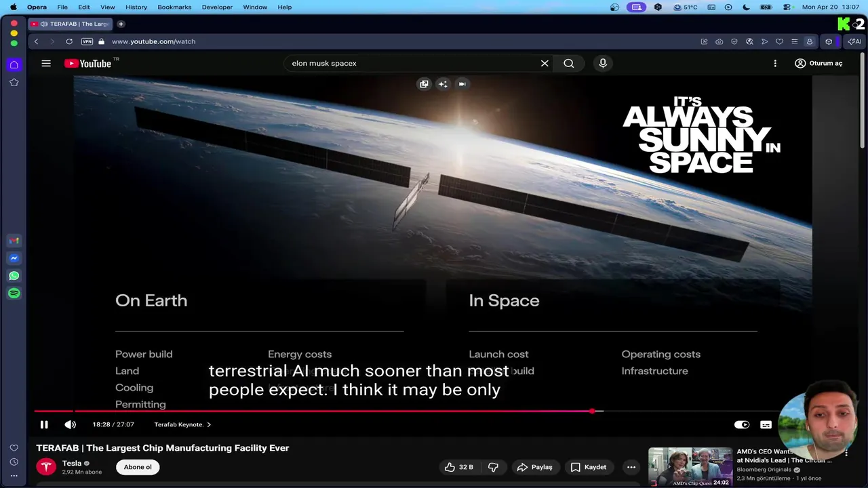Image resolution: width=868 pixels, height=488 pixels.
Task: Click the edit/note icon in address bar
Action: [x=704, y=41]
